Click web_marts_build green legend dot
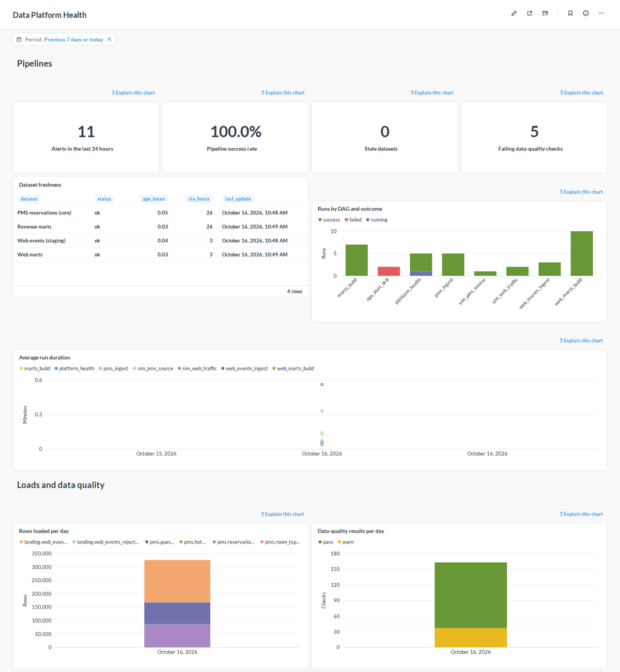This screenshot has width=620, height=672. click(274, 369)
